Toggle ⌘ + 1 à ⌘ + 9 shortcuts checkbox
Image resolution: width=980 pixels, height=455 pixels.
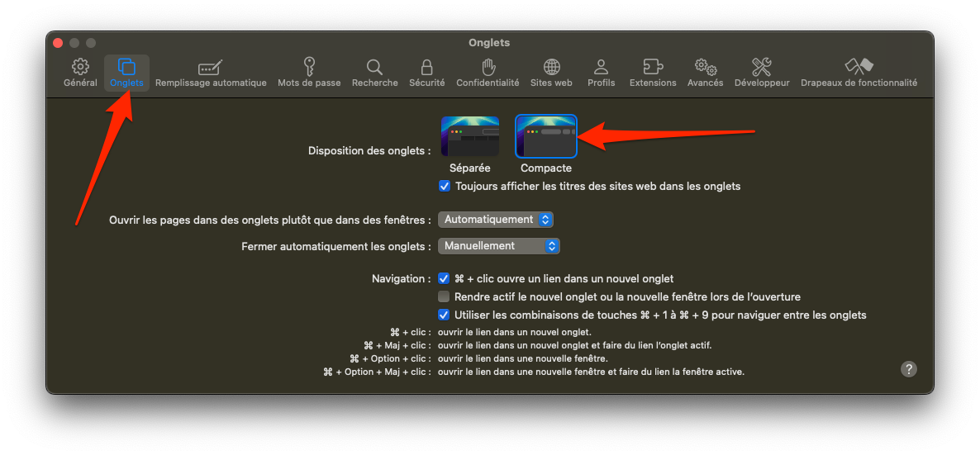tap(445, 315)
